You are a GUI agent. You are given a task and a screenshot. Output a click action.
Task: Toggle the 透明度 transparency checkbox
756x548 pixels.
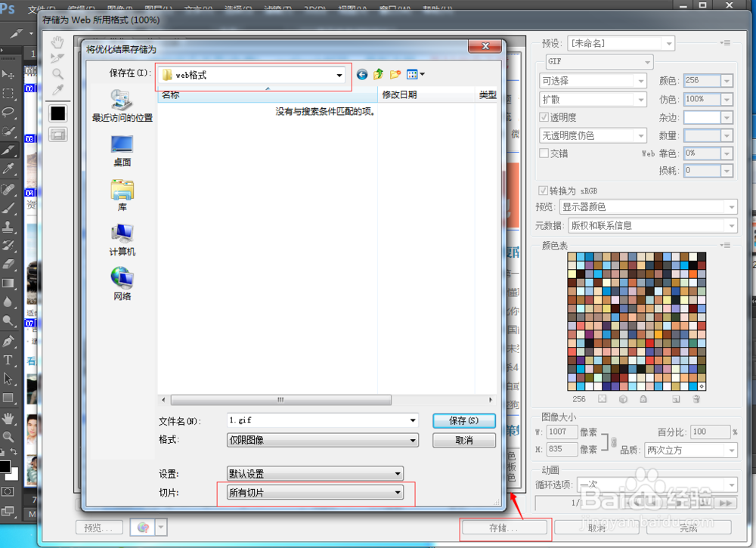pyautogui.click(x=545, y=117)
